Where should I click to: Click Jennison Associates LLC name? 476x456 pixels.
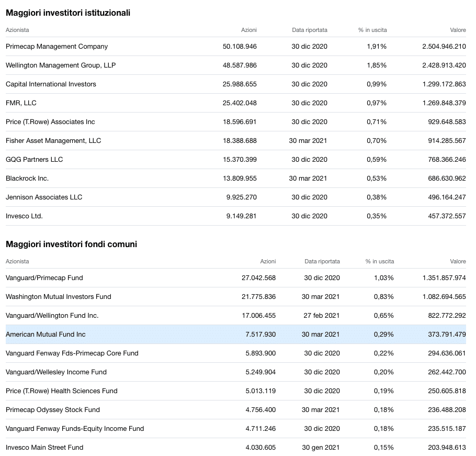coord(44,197)
